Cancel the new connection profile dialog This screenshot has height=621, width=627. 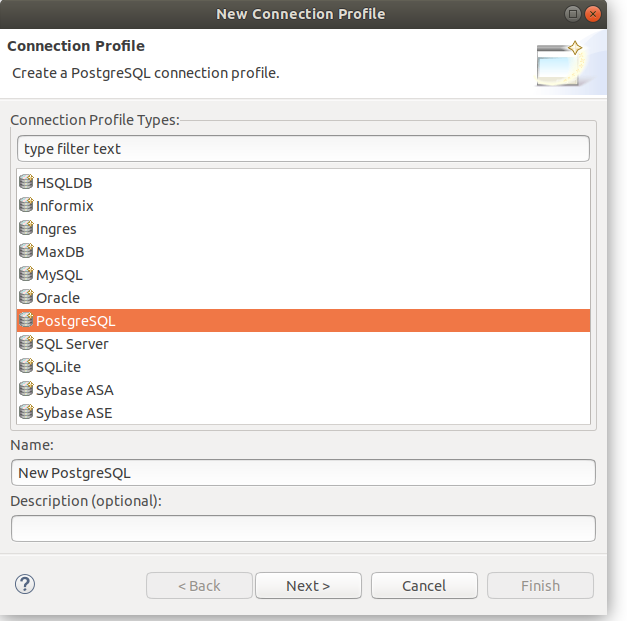click(424, 586)
